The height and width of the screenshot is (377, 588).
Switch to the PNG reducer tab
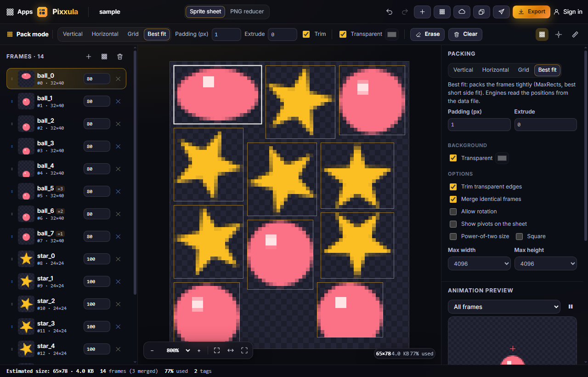point(247,11)
